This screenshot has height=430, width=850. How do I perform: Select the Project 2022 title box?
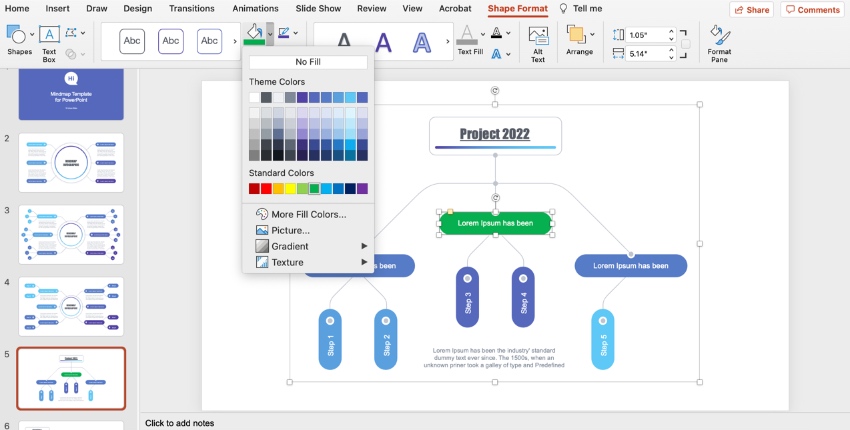(495, 136)
